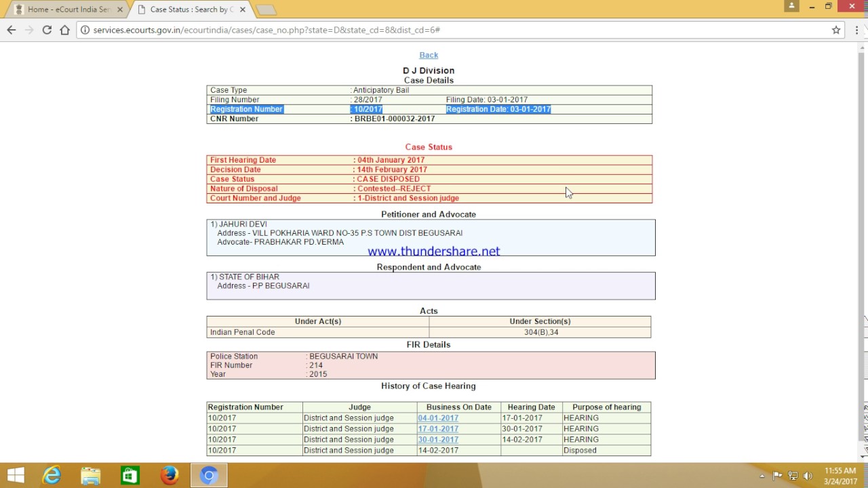
Task: Bookmark this page with star icon
Action: tap(836, 30)
